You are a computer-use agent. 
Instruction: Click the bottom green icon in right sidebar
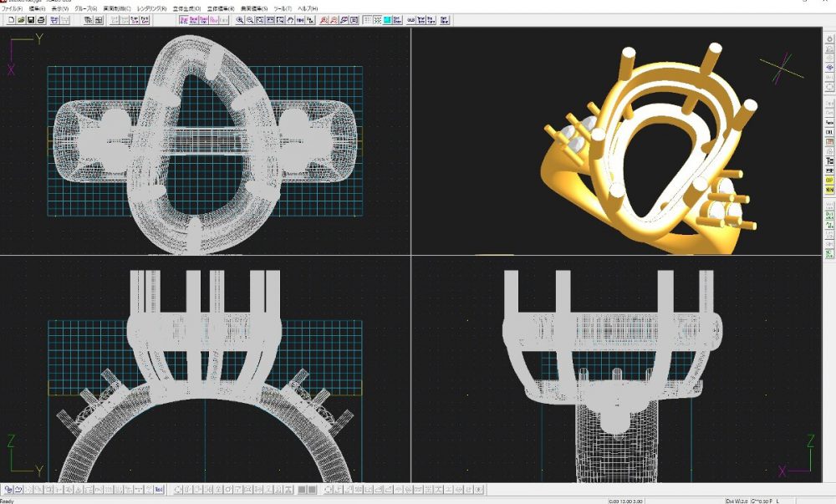[x=829, y=252]
